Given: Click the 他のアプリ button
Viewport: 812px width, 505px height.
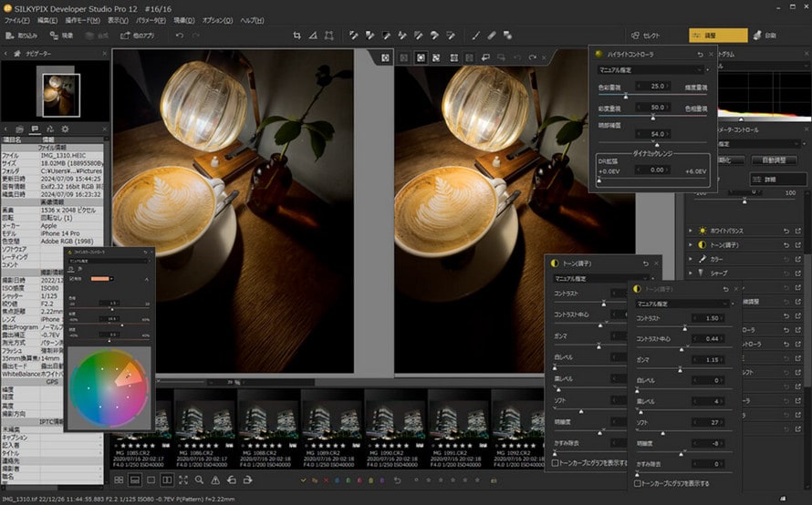Looking at the screenshot, I should point(137,36).
